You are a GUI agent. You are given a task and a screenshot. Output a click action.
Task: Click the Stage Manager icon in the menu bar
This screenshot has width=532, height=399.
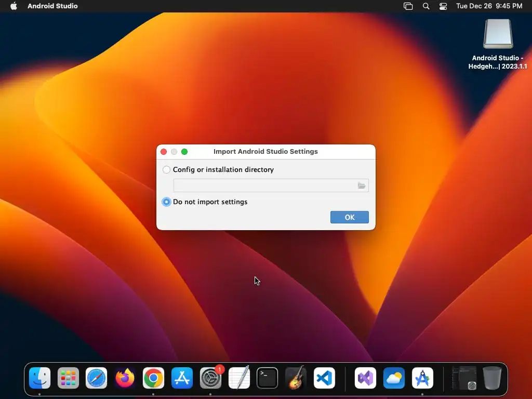pos(408,6)
